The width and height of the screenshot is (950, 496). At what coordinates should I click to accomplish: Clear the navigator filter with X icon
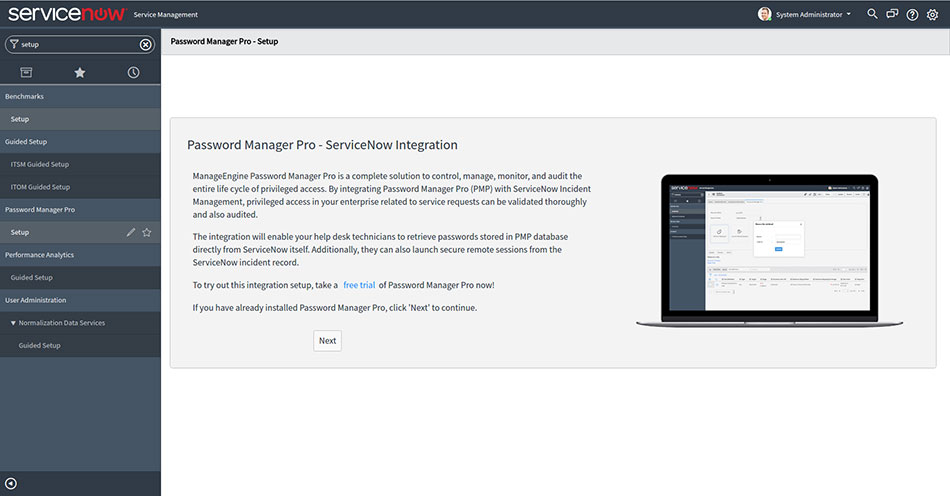tap(145, 44)
